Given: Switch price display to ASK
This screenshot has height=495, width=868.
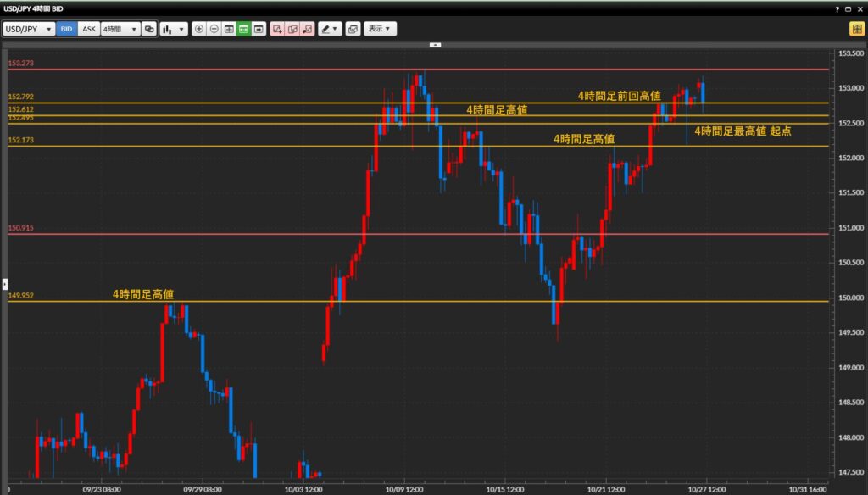Looking at the screenshot, I should (x=88, y=29).
